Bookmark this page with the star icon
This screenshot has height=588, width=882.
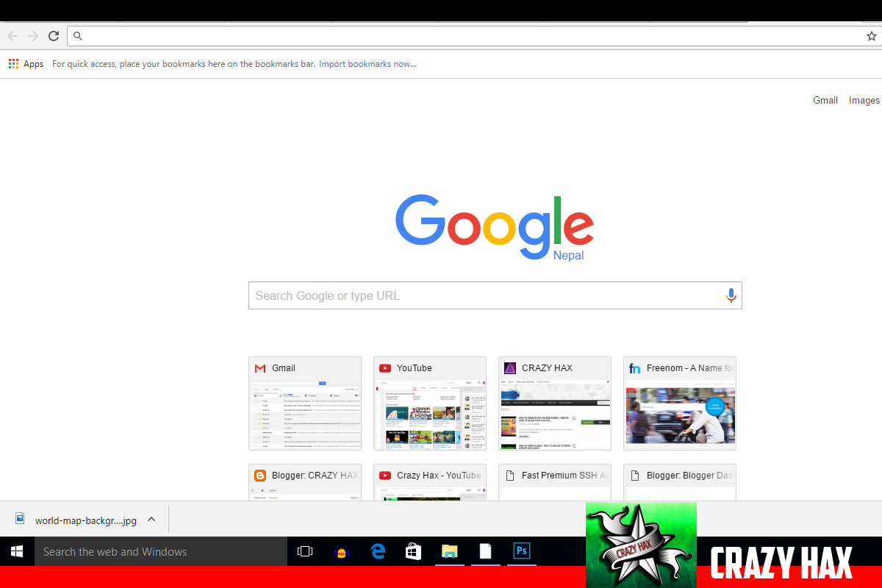point(872,36)
